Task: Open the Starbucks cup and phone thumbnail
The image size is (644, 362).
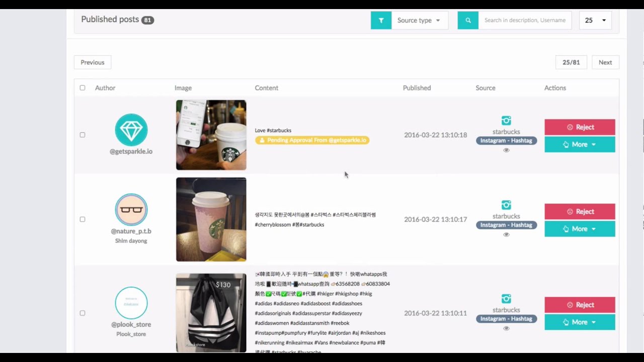Action: point(211,135)
